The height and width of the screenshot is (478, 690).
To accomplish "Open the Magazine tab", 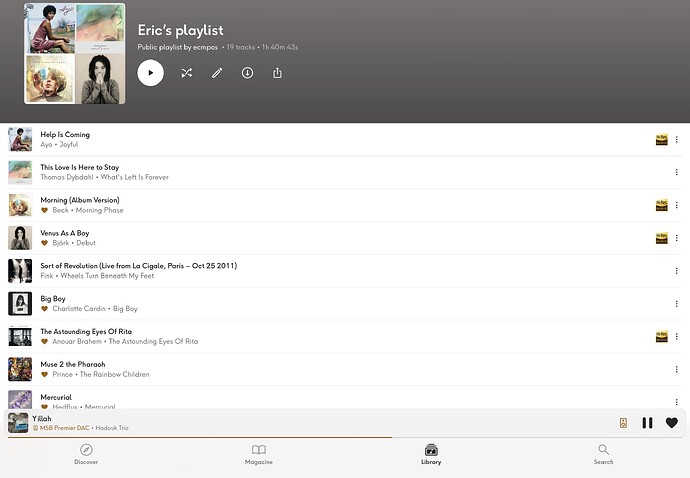I will tap(259, 455).
